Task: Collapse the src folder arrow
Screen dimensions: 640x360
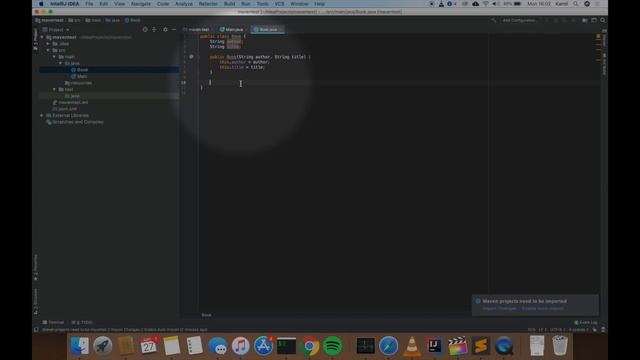Action: pyautogui.click(x=48, y=50)
